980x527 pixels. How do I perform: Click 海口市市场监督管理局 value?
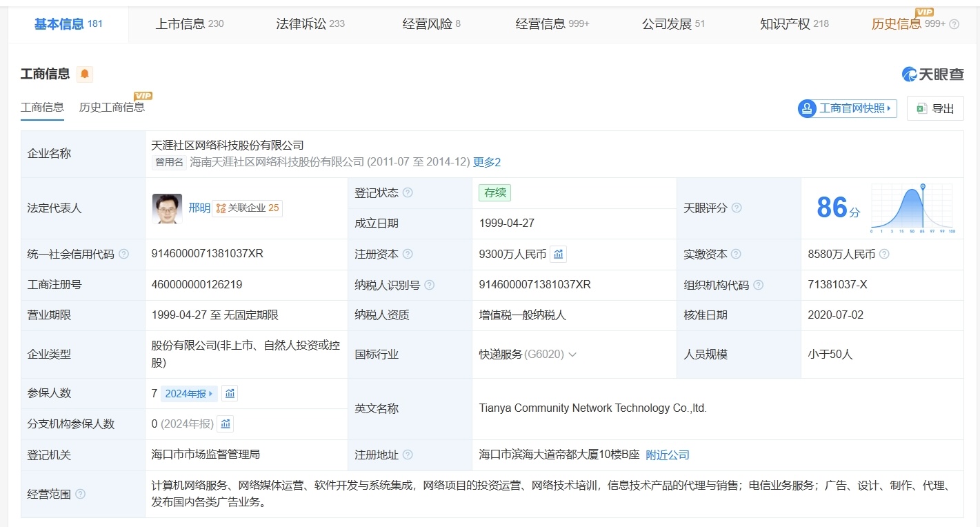click(206, 455)
